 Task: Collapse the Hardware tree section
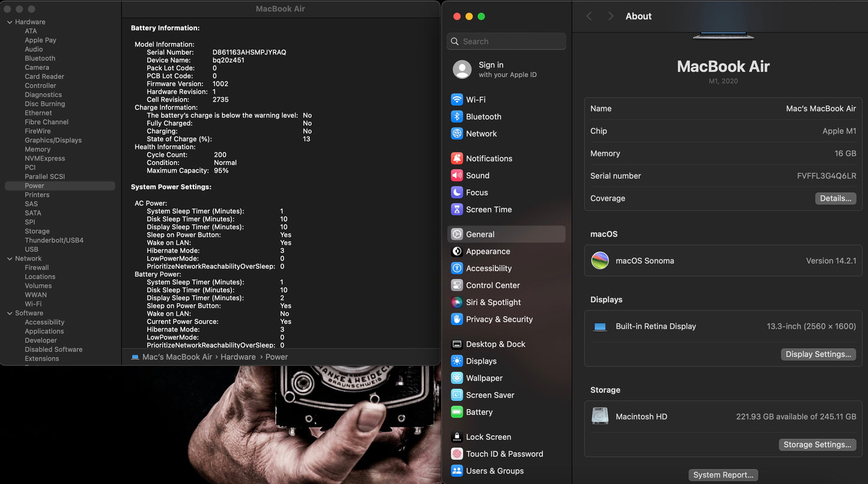10,22
